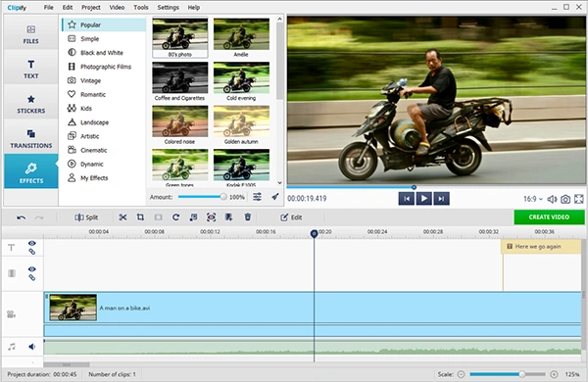The height and width of the screenshot is (382, 588).
Task: Click the rotate clip icon
Action: coord(175,217)
